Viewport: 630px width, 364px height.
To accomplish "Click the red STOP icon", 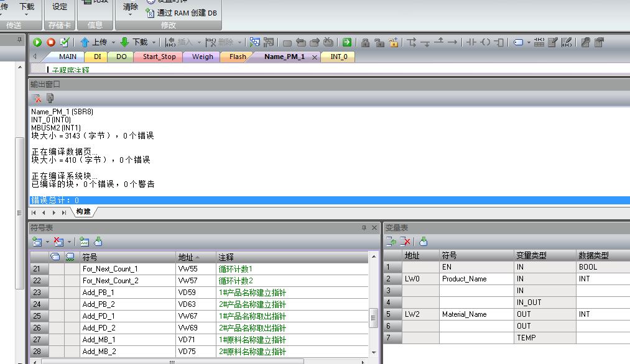I will tap(51, 42).
